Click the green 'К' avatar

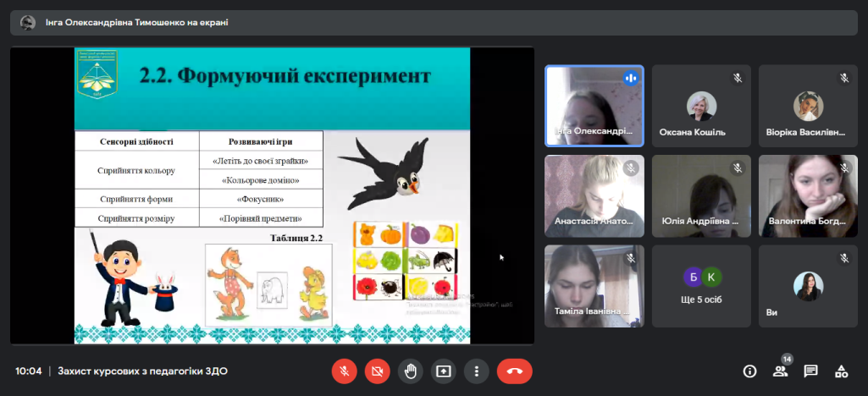point(712,277)
